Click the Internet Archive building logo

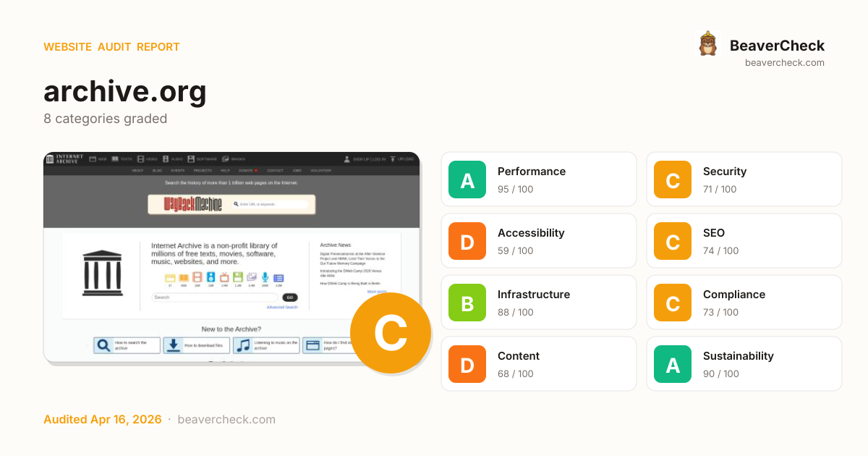pos(102,273)
